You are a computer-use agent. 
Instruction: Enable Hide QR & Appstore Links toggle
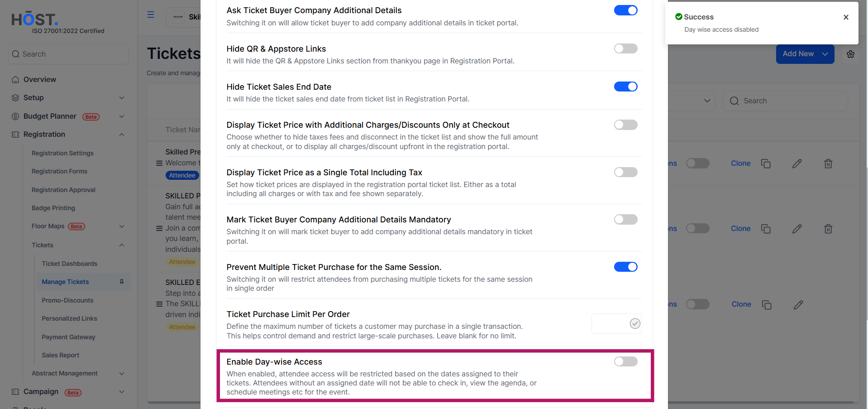pos(625,48)
